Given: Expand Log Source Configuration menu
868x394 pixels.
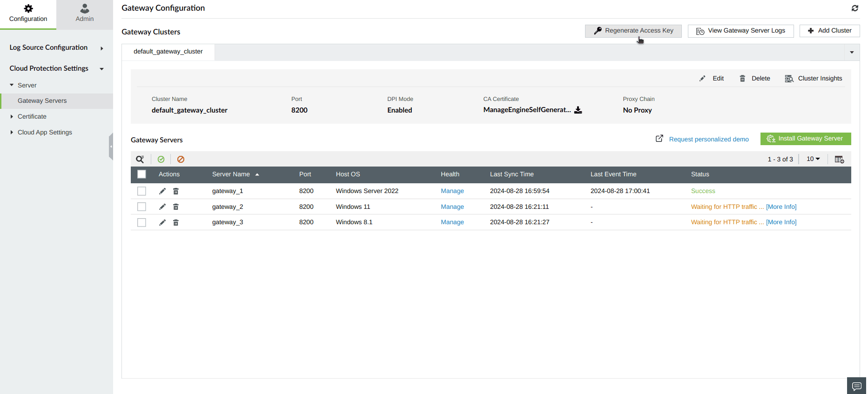Looking at the screenshot, I should click(x=56, y=47).
